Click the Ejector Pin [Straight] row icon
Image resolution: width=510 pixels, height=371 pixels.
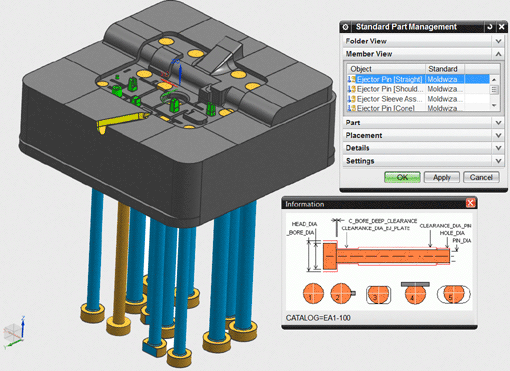352,79
